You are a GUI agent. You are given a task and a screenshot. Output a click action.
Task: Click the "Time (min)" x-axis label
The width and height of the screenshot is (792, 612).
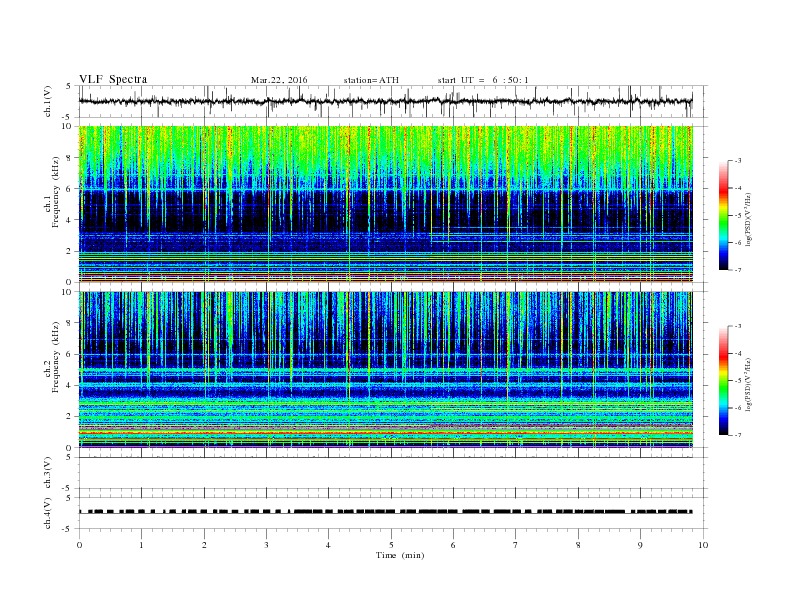(400, 555)
